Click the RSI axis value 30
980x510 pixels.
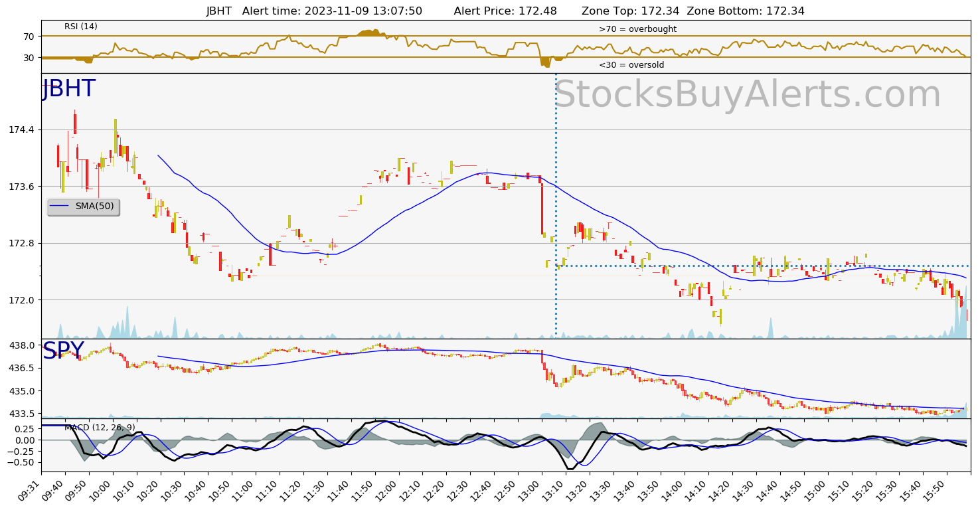click(29, 58)
